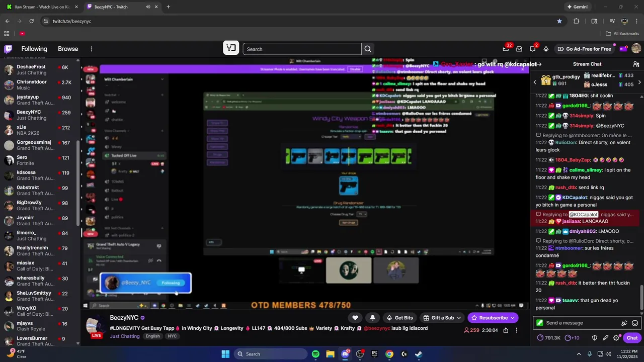Open the shield moderator tools icon

(594, 338)
